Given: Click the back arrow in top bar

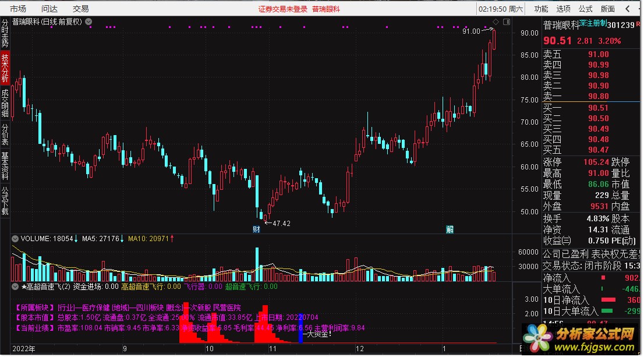Looking at the screenshot, I should pos(627,9).
